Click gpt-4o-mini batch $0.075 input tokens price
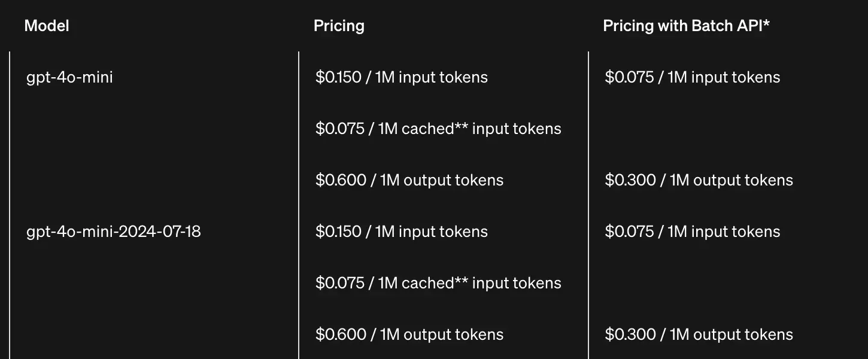This screenshot has width=868, height=359. [693, 77]
